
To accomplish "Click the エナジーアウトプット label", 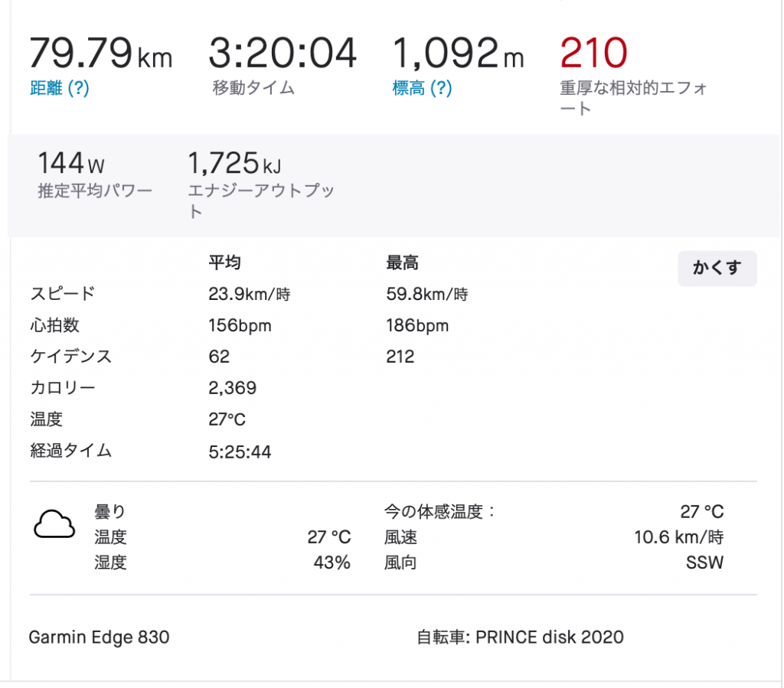I will point(261,201).
